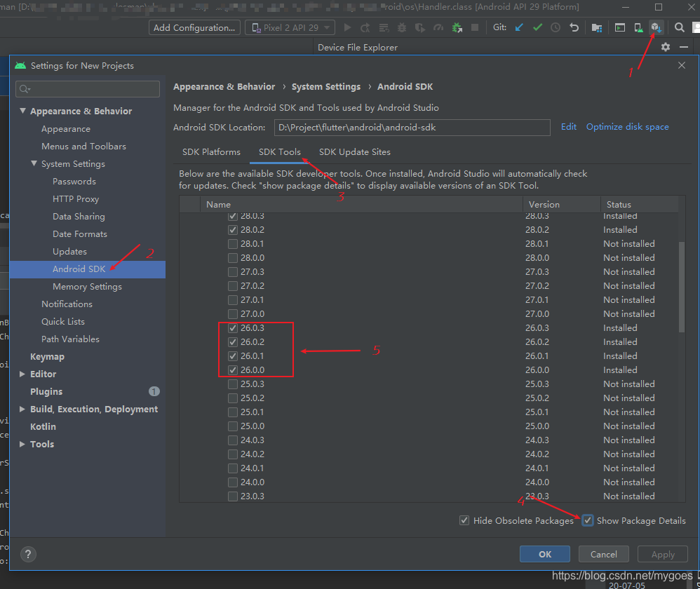Viewport: 700px width, 589px height.
Task: Check build tools 27.0.3 checkbox
Action: [233, 272]
